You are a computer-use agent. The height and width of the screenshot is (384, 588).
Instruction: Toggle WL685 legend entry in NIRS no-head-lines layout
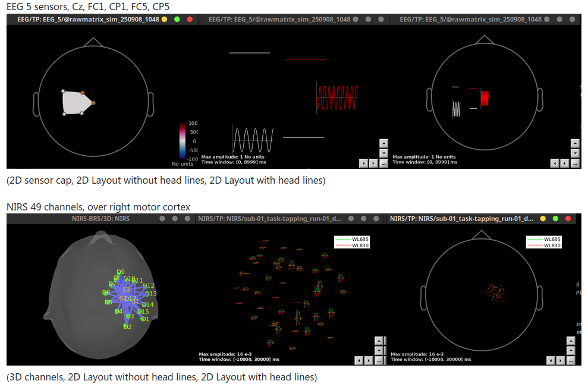(x=352, y=239)
